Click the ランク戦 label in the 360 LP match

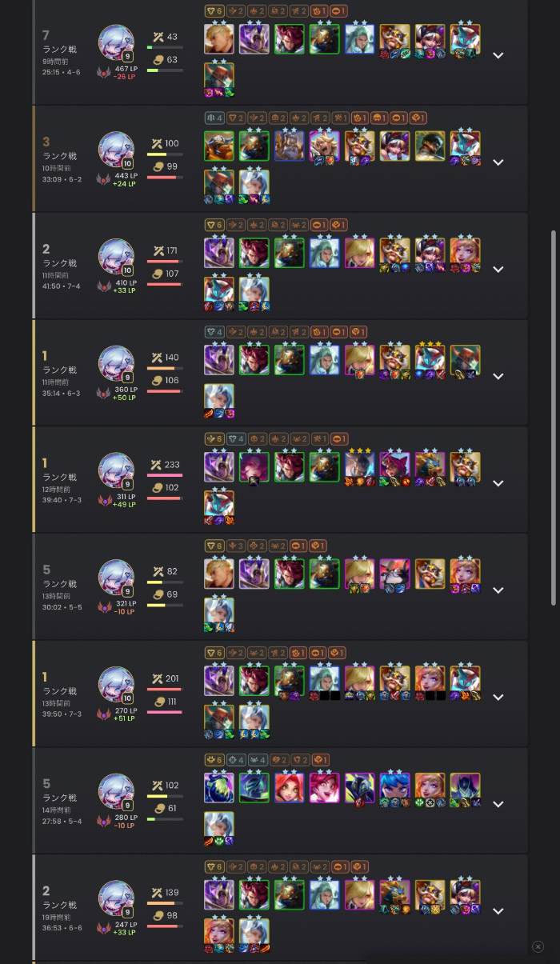tap(59, 370)
